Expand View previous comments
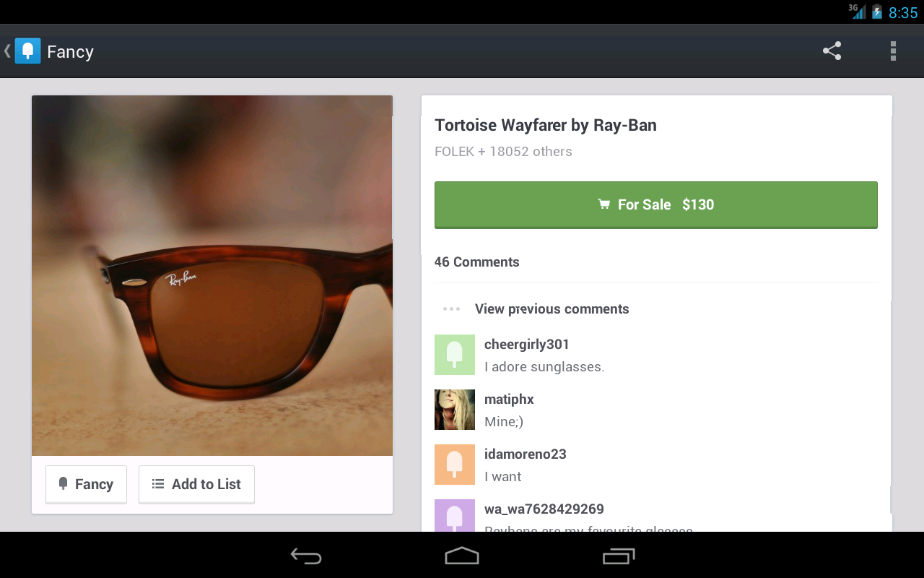Viewport: 924px width, 578px height. [x=552, y=309]
